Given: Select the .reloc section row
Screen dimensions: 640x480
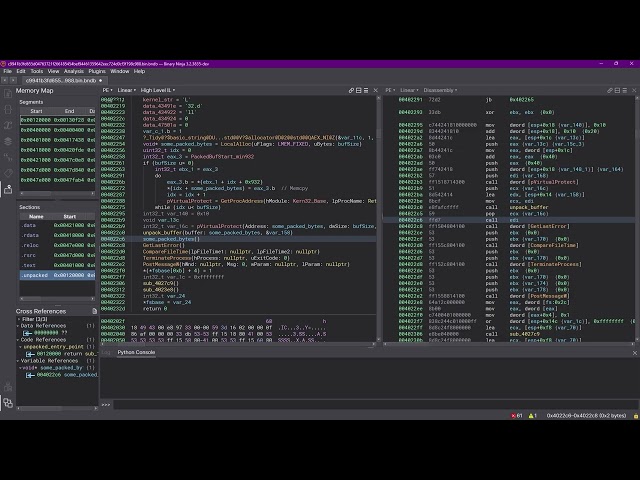Looking at the screenshot, I should click(x=58, y=245).
